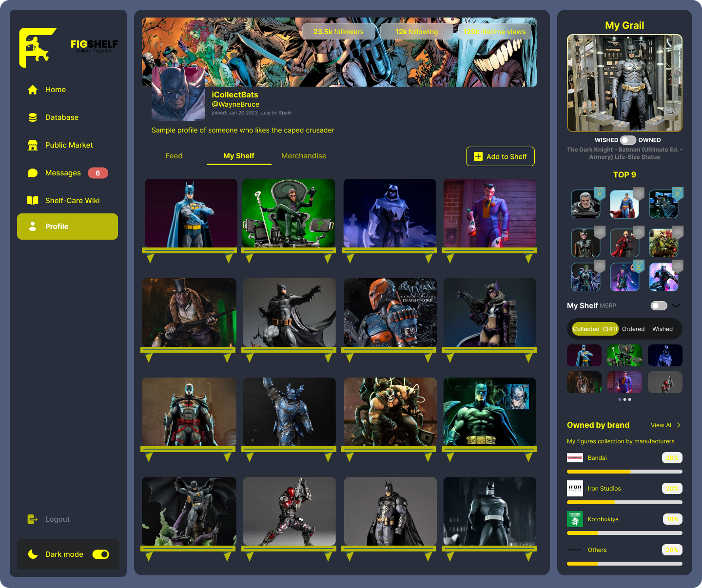Viewport: 702px width, 588px height.
Task: Open small Riddler thumbnail under Collected tab
Action: coord(624,356)
